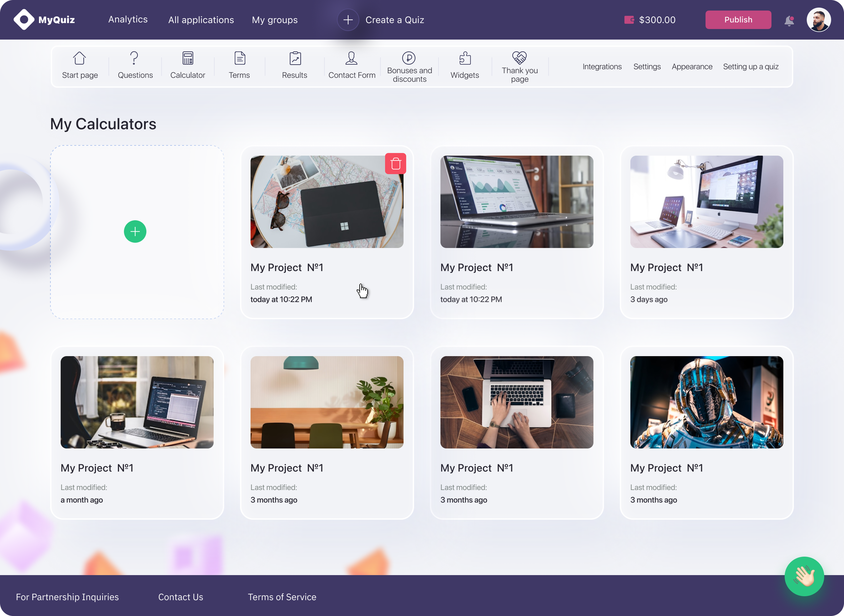Open the Start page house icon
The width and height of the screenshot is (844, 616).
[x=79, y=59]
